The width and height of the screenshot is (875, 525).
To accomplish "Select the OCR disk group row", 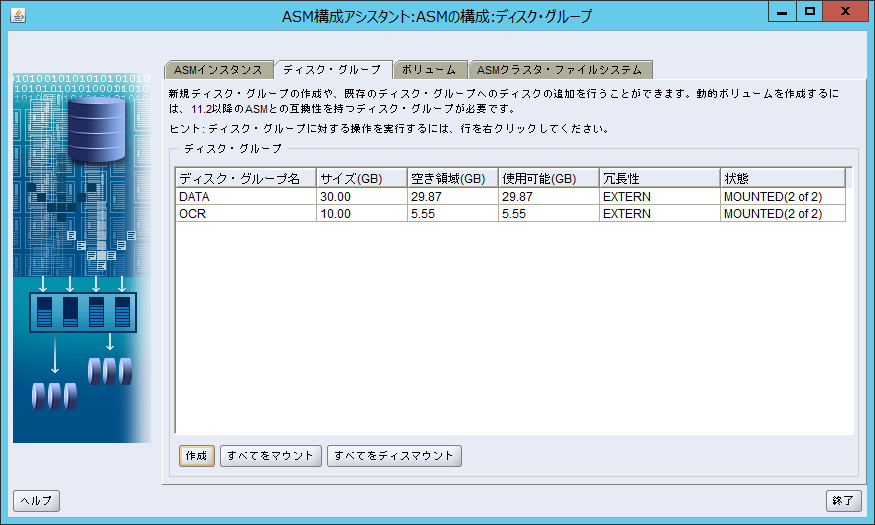I will click(x=511, y=214).
